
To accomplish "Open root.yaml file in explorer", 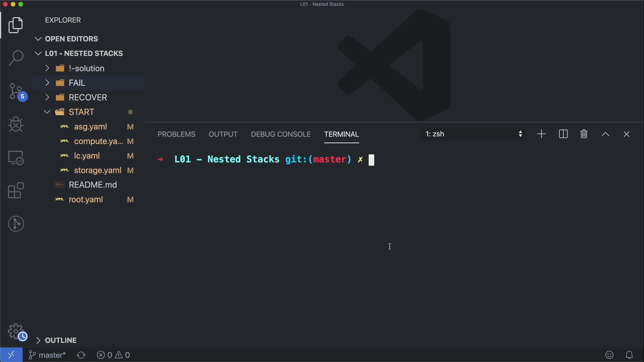I will 86,199.
